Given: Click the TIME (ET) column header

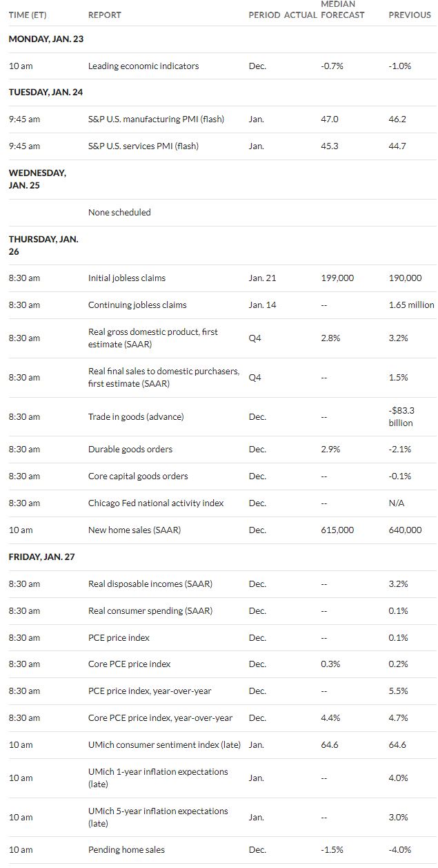Looking at the screenshot, I should tap(28, 15).
